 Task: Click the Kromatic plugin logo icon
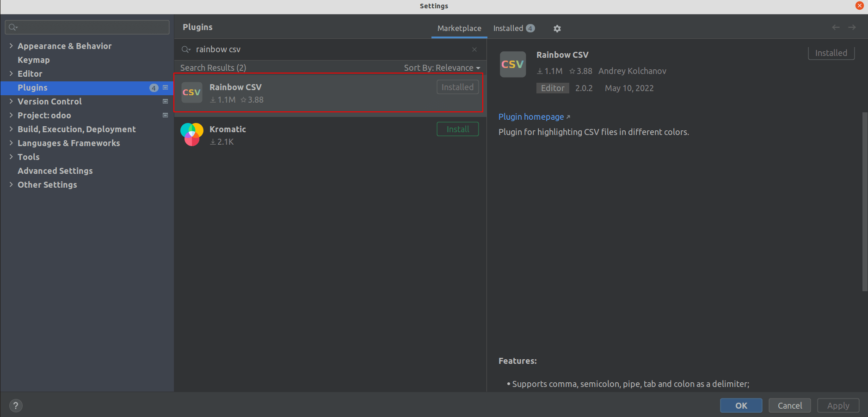click(191, 135)
